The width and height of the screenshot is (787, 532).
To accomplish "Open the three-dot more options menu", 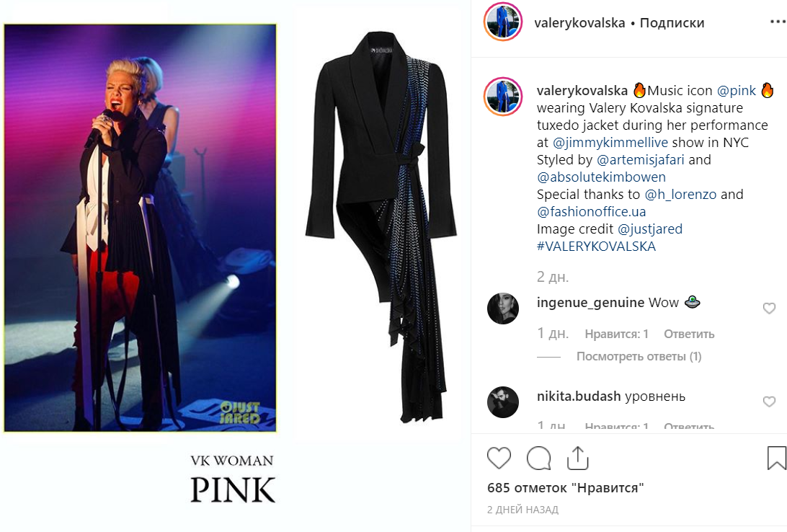I will click(778, 22).
